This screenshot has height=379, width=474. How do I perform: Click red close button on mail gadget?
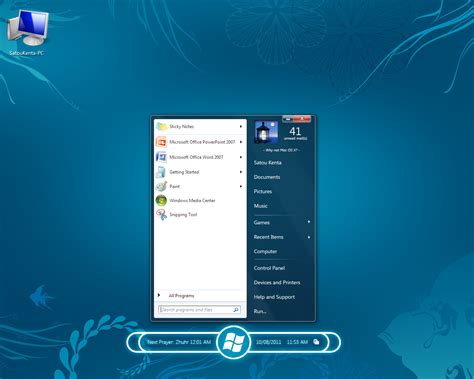point(302,119)
